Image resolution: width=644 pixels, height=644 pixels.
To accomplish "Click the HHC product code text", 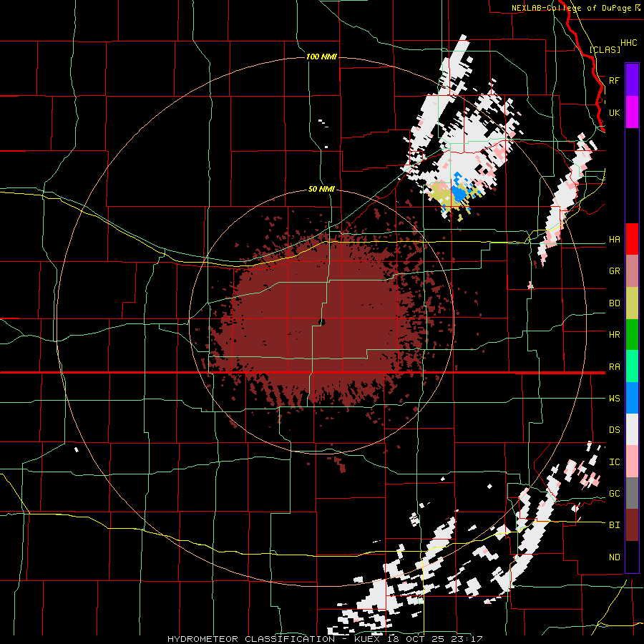I will click(629, 43).
